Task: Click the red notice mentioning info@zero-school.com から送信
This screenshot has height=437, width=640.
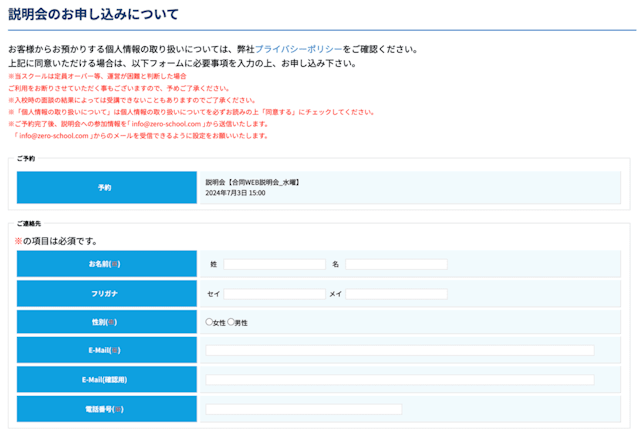Action: pos(138,124)
